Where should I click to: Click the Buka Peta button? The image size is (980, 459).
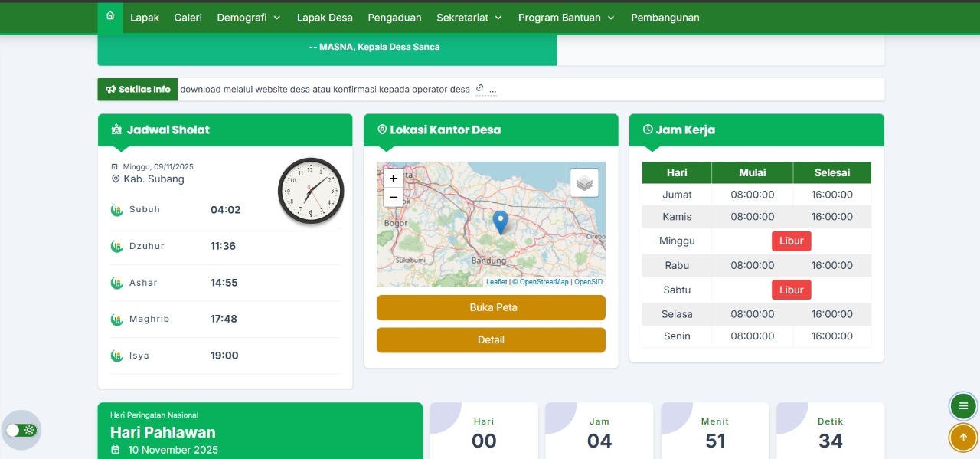tap(491, 307)
